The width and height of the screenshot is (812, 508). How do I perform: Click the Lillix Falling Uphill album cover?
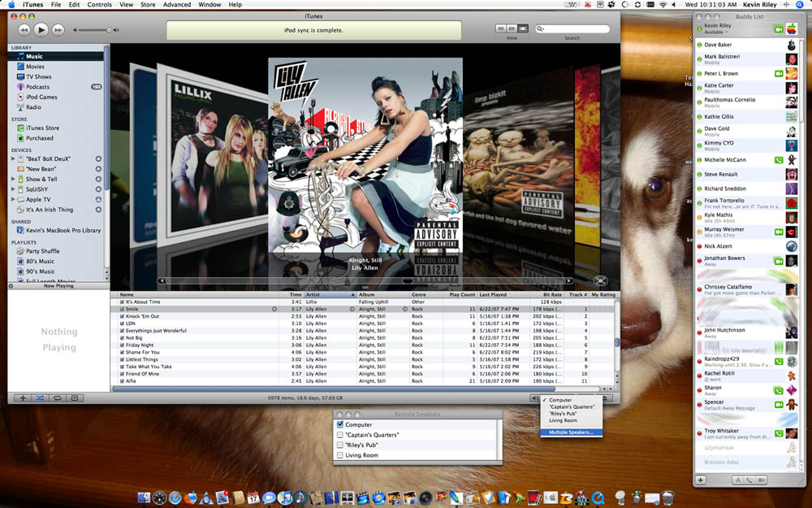[x=214, y=155]
